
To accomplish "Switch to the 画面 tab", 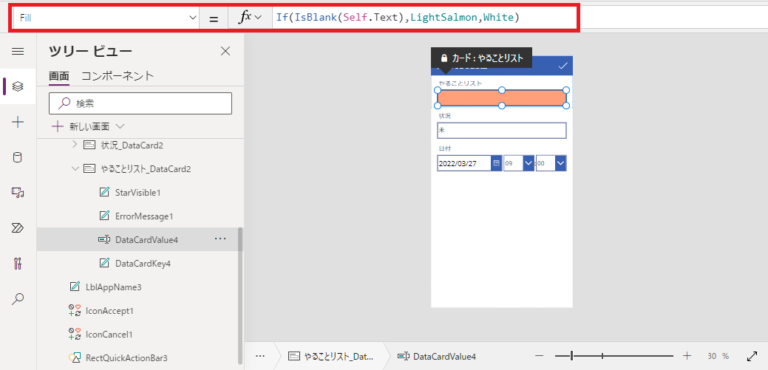I will 59,76.
